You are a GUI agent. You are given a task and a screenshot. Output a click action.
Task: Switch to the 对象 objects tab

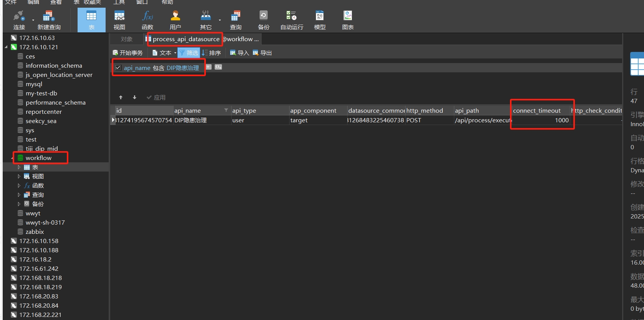tap(126, 39)
